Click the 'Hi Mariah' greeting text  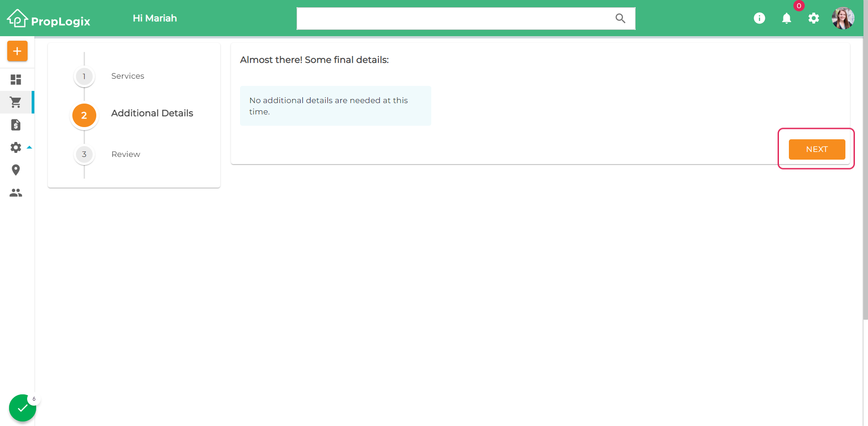click(155, 18)
